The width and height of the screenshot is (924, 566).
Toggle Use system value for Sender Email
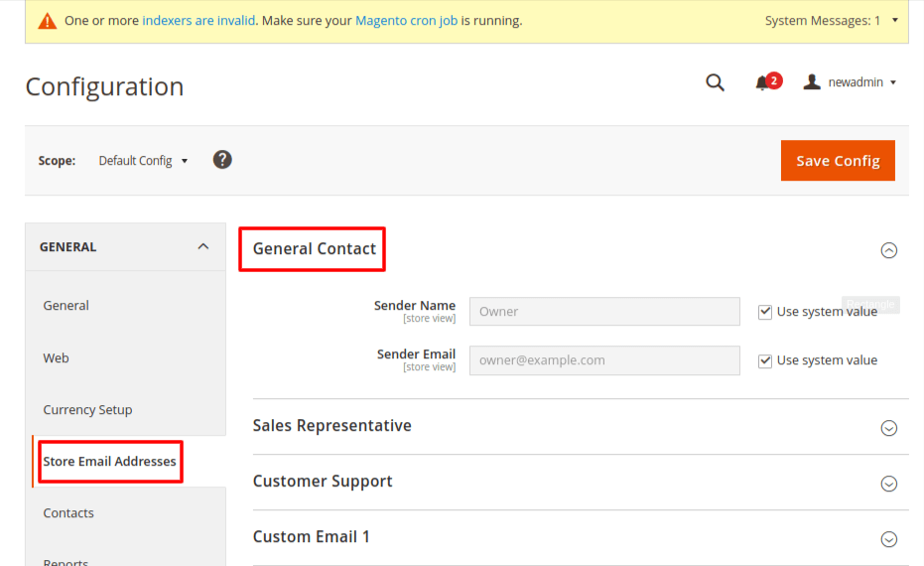pyautogui.click(x=765, y=360)
